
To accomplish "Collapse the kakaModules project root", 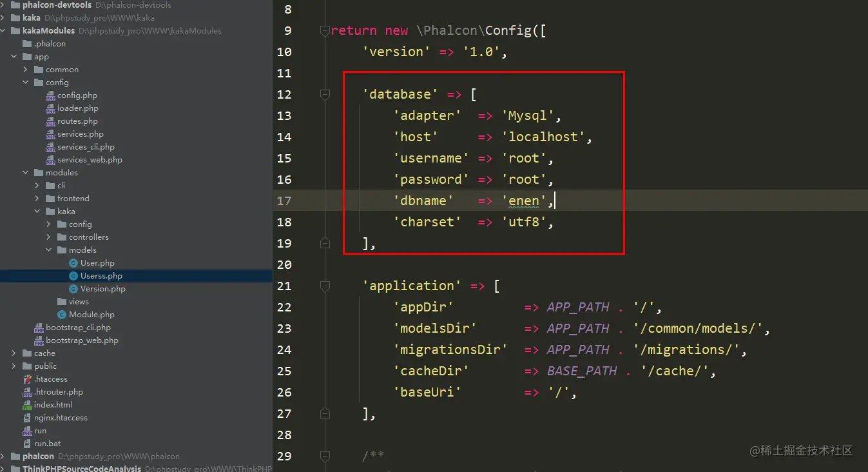I will (x=3, y=31).
